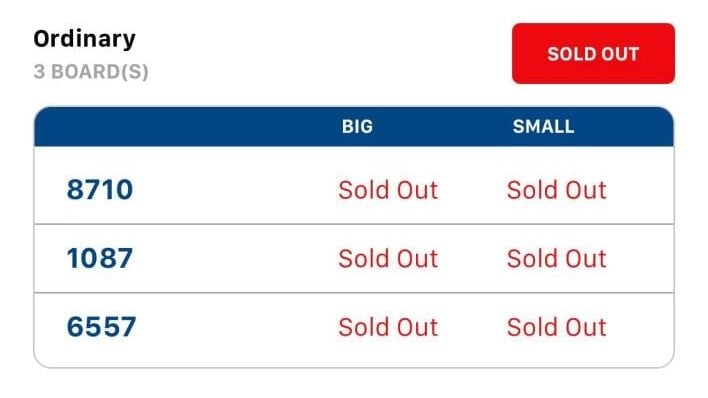Click SMALL Sold Out for 6557
Screen dimensions: 708x398
pyautogui.click(x=556, y=327)
